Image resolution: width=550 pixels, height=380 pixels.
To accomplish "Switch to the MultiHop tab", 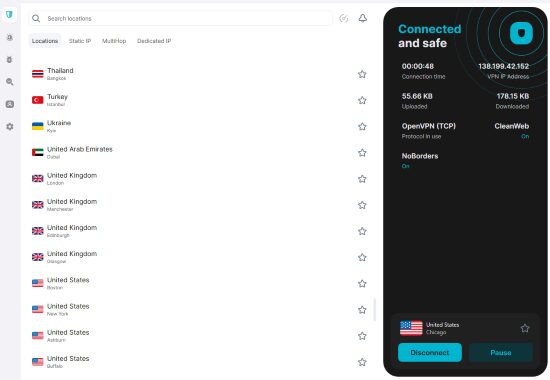I will tap(114, 41).
